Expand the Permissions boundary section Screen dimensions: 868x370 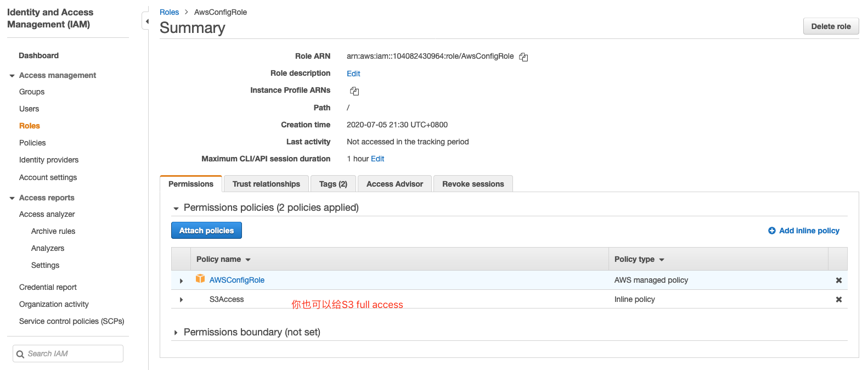[x=176, y=333]
